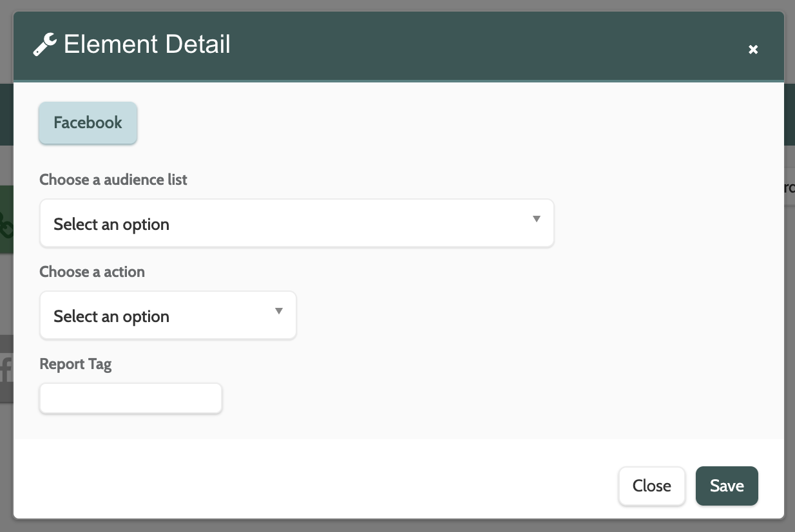Image resolution: width=795 pixels, height=532 pixels.
Task: Click the dimmed backdrop below the dialog
Action: click(397, 526)
